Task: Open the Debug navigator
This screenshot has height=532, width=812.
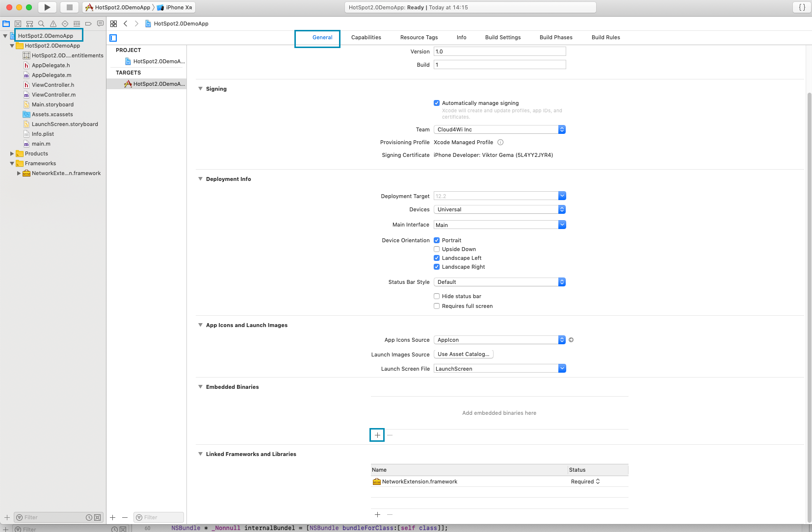Action: (x=77, y=24)
